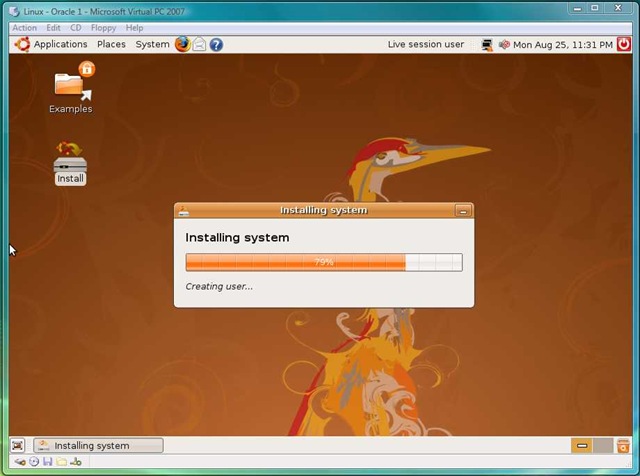Image resolution: width=640 pixels, height=476 pixels.
Task: Click the Installing system heading text
Action: [237, 238]
